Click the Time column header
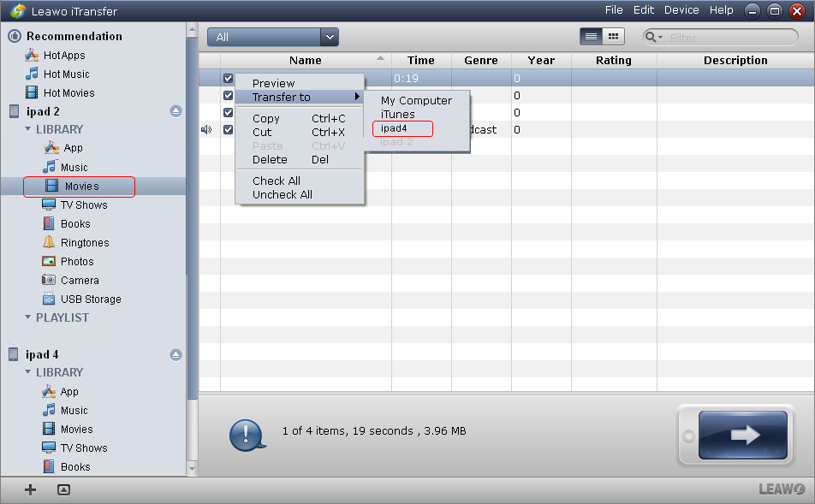The width and height of the screenshot is (815, 504). 421,60
